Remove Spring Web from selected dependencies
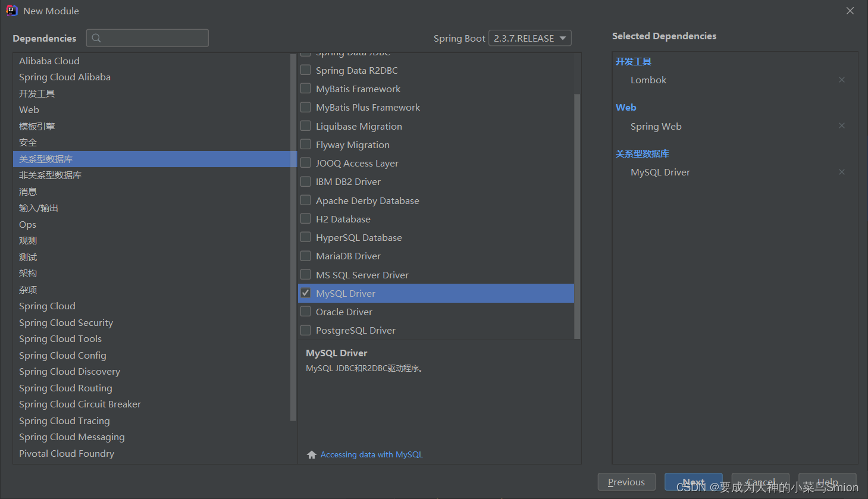The height and width of the screenshot is (499, 868). coord(842,125)
